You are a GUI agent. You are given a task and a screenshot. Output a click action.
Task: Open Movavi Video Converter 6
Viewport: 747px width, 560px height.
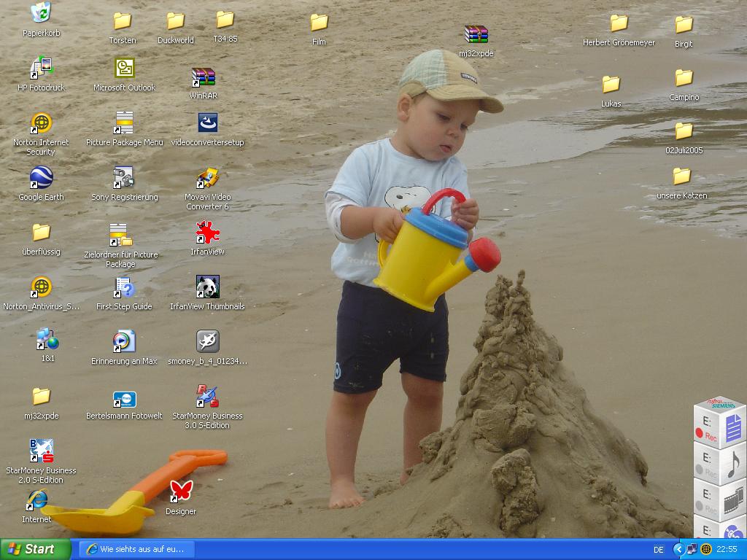[207, 178]
